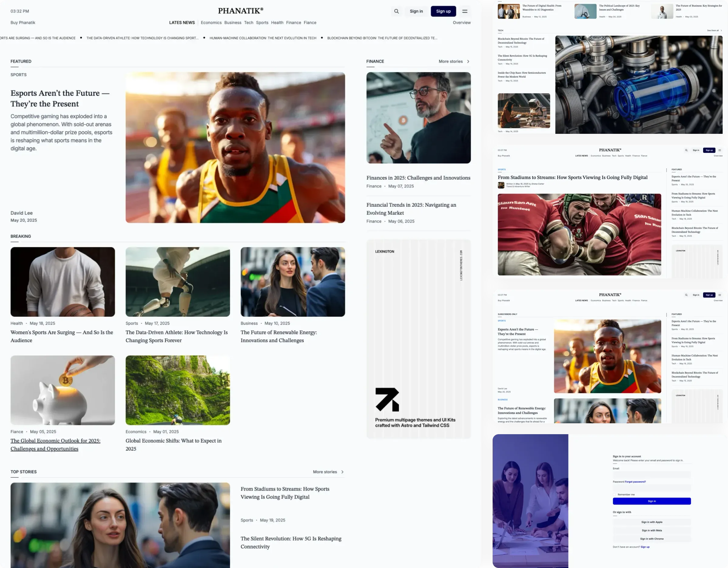
Task: Open the Finance man with glasses image
Action: coord(419,118)
